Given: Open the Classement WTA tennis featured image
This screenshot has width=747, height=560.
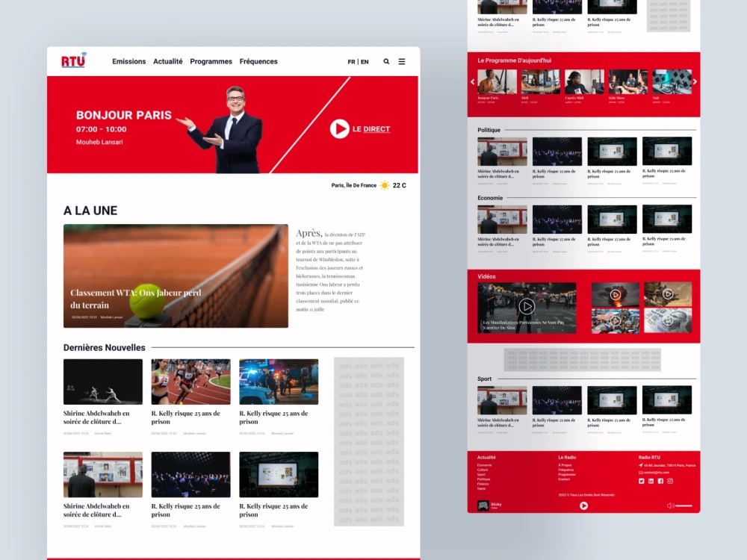Looking at the screenshot, I should click(176, 276).
